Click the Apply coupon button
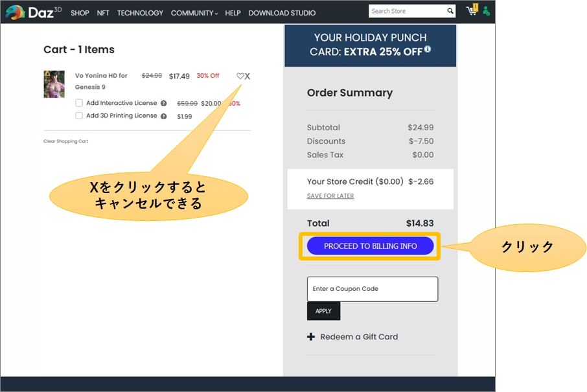This screenshot has width=587, height=392. click(x=323, y=311)
